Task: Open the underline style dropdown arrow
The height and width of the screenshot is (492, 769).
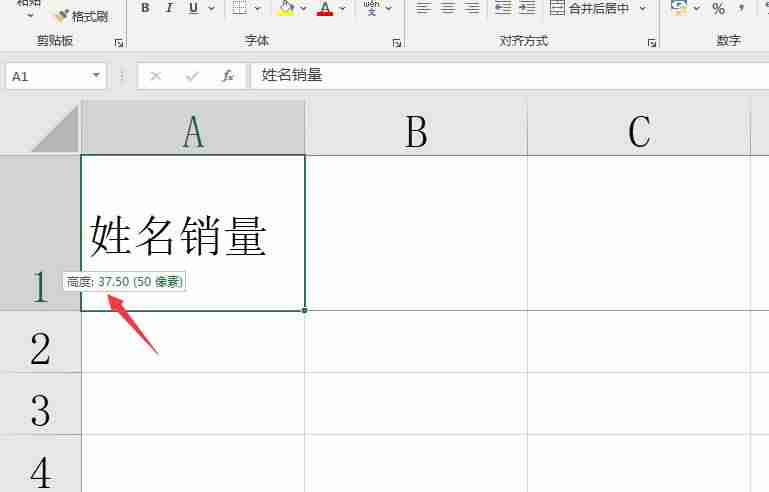Action: (212, 8)
